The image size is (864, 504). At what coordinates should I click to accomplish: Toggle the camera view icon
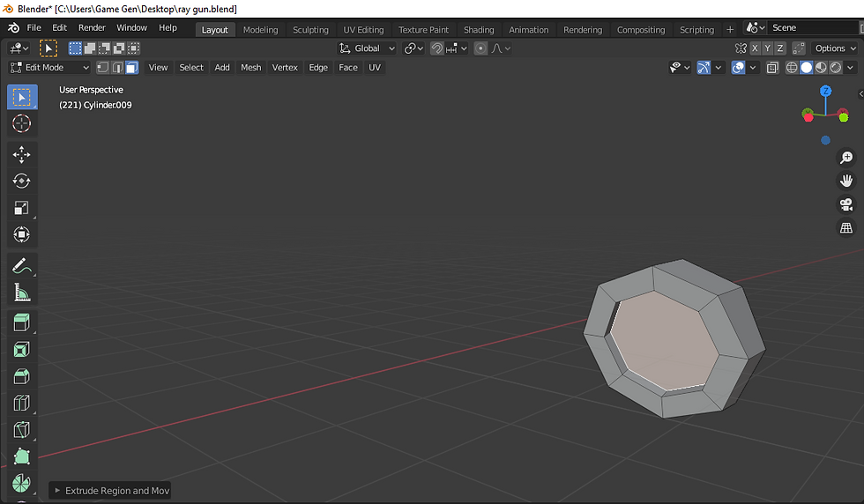[x=845, y=204]
